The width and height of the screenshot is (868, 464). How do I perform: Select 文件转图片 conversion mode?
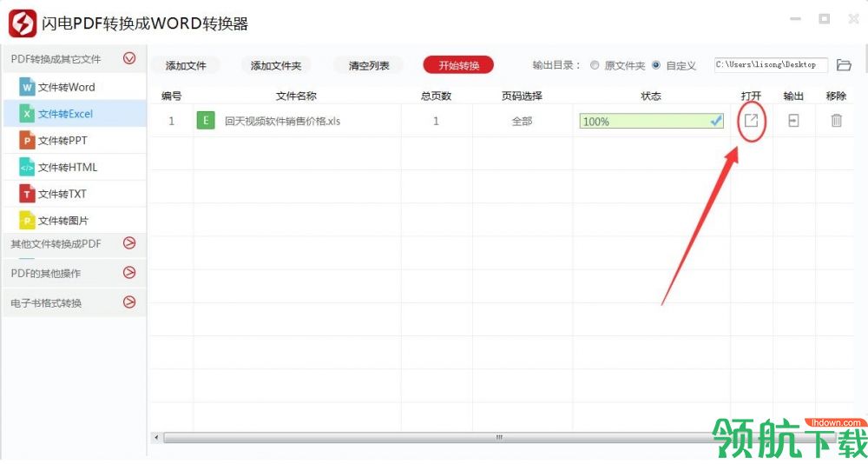[75, 220]
